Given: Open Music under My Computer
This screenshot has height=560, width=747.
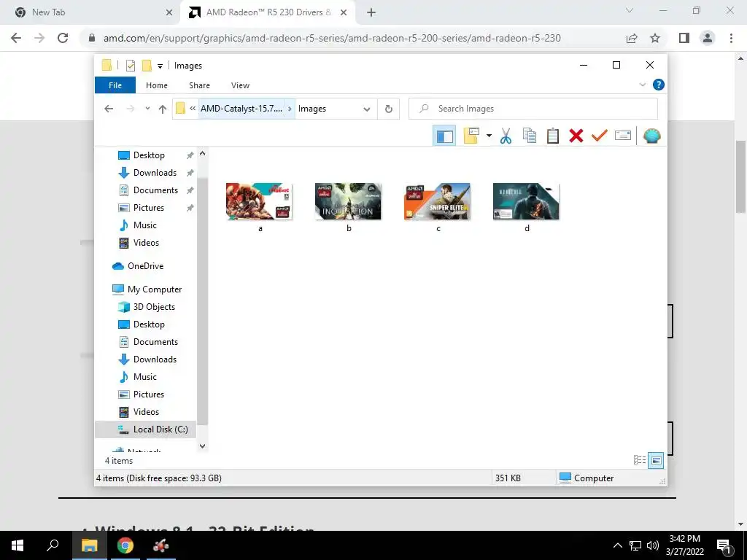Looking at the screenshot, I should coord(145,377).
